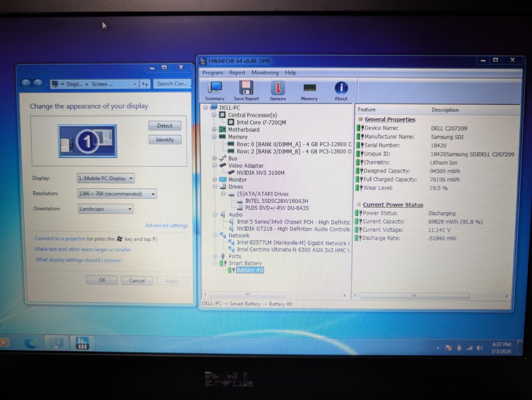Collapse the Central Processor(s) node
Screen dimensions: 532x400
(214, 115)
